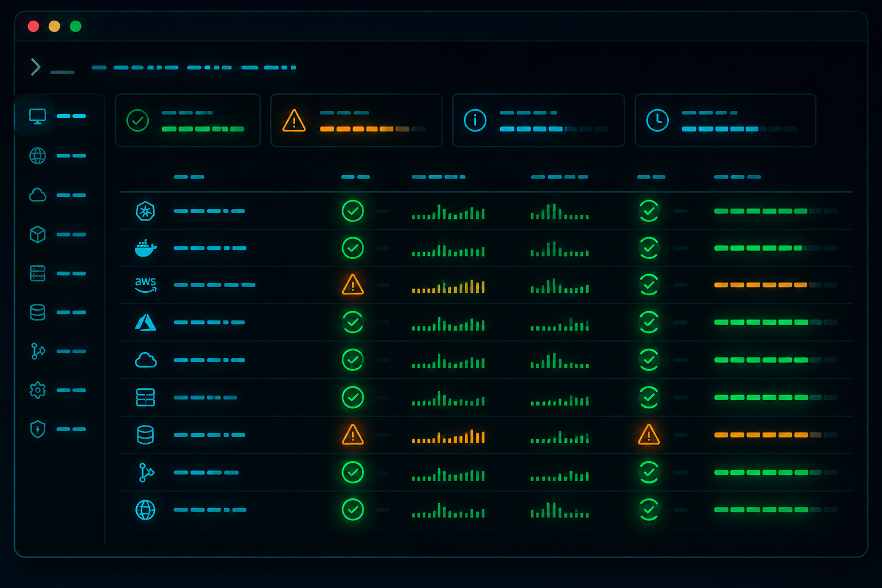Viewport: 882px width, 588px height.
Task: Open the settings gear in the sidebar
Action: 38,390
